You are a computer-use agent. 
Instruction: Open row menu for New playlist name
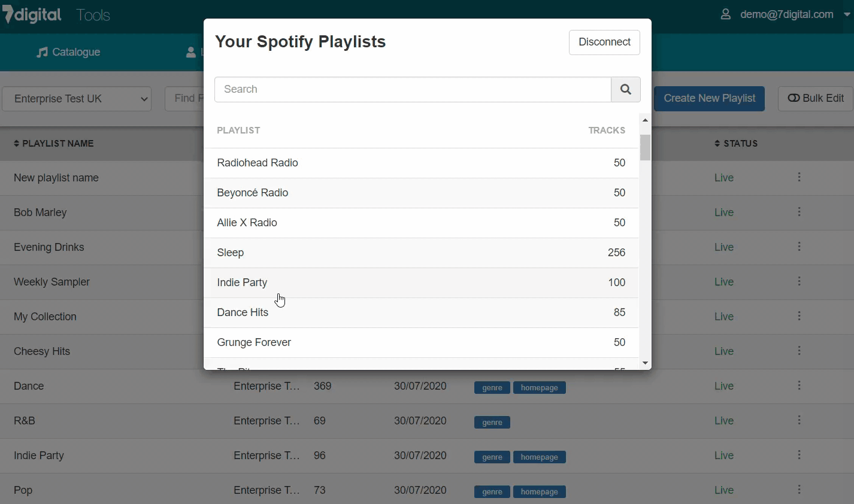pyautogui.click(x=799, y=177)
